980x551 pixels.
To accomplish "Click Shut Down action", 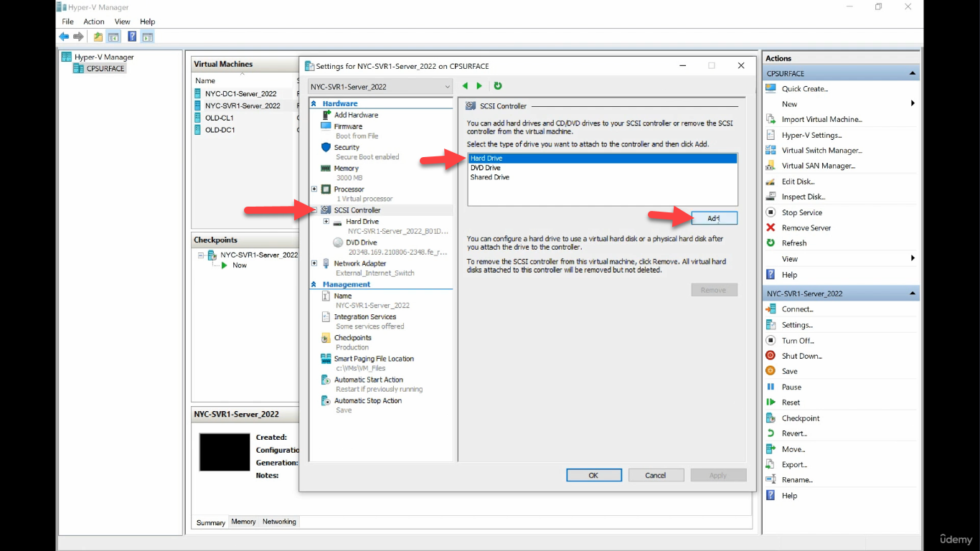I will coord(802,356).
